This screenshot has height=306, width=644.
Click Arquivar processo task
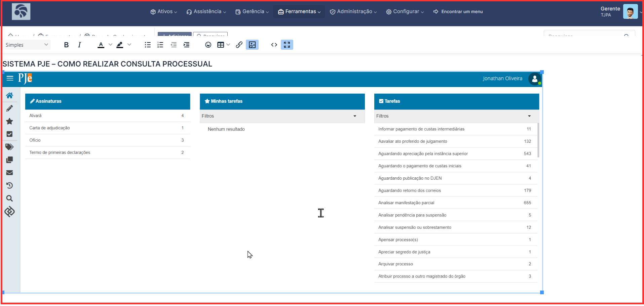[456, 264]
